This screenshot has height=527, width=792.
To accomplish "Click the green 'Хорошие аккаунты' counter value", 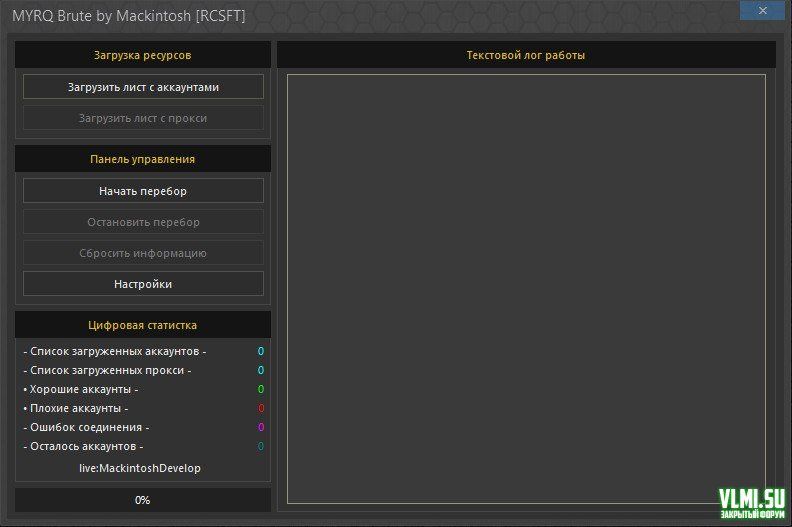I will click(261, 389).
